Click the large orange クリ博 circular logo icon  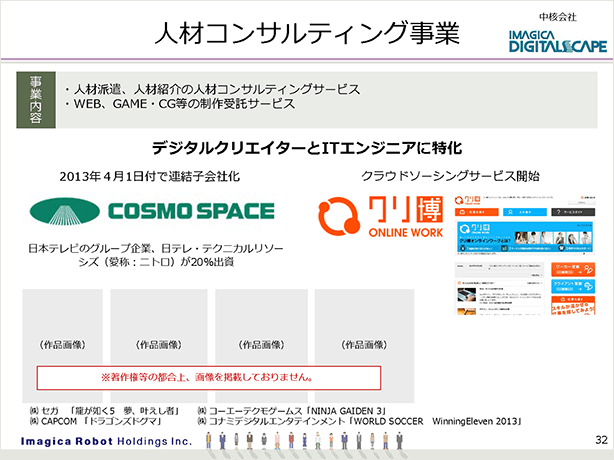(339, 216)
